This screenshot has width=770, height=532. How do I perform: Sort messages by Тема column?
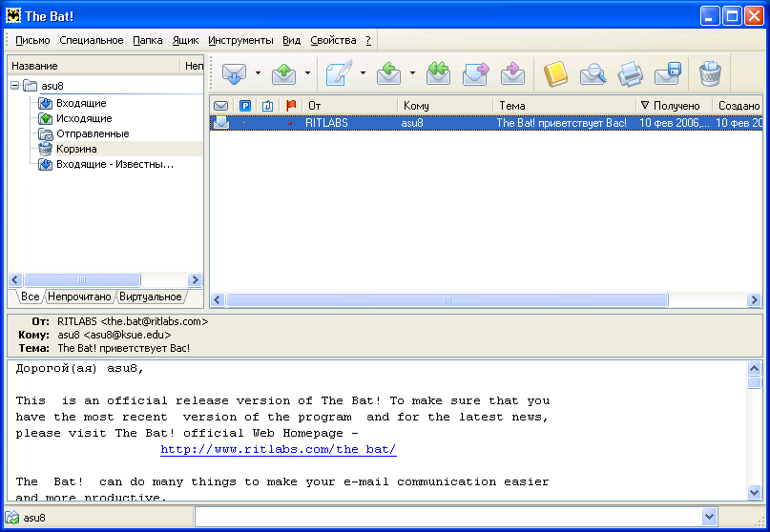[565, 106]
